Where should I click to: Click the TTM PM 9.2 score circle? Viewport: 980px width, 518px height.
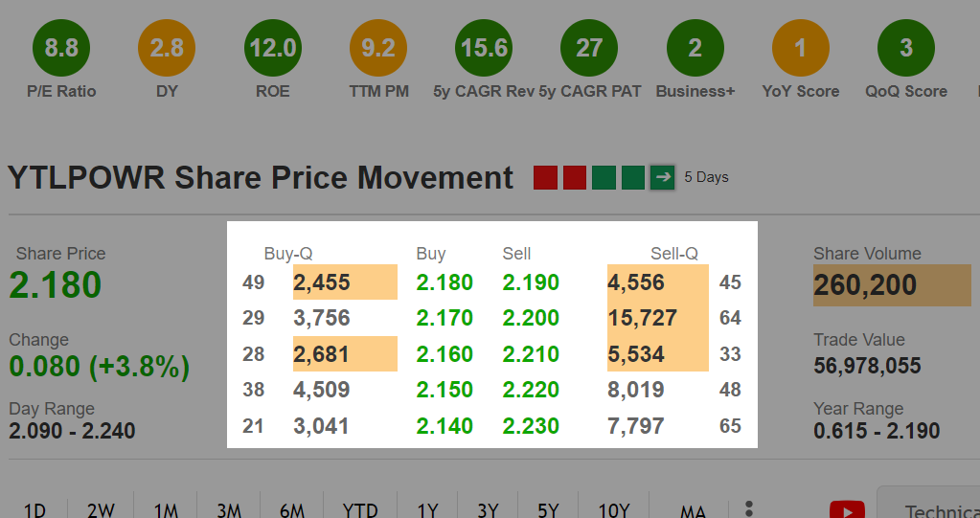pos(378,48)
